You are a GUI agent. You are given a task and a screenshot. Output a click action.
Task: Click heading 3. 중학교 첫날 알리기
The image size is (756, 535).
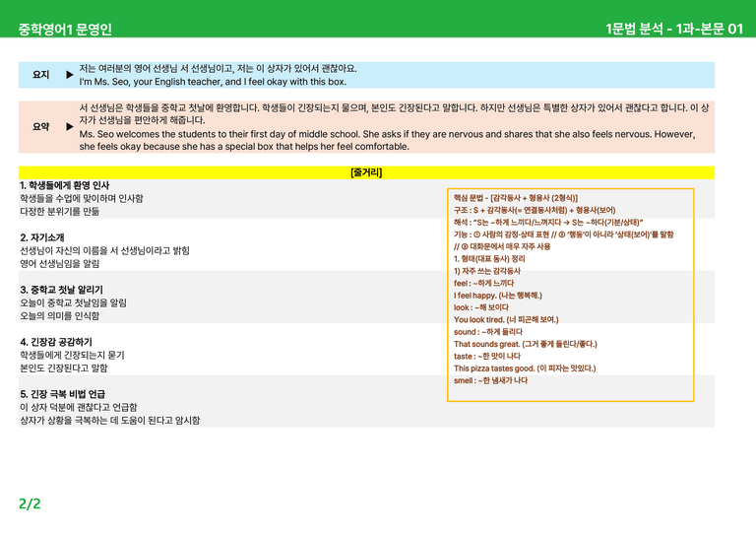[61, 290]
